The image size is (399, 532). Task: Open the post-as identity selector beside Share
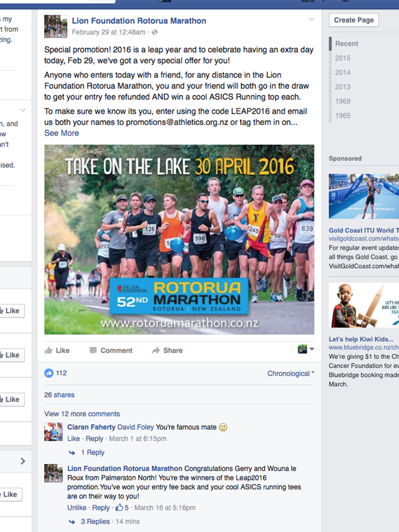pos(306,349)
